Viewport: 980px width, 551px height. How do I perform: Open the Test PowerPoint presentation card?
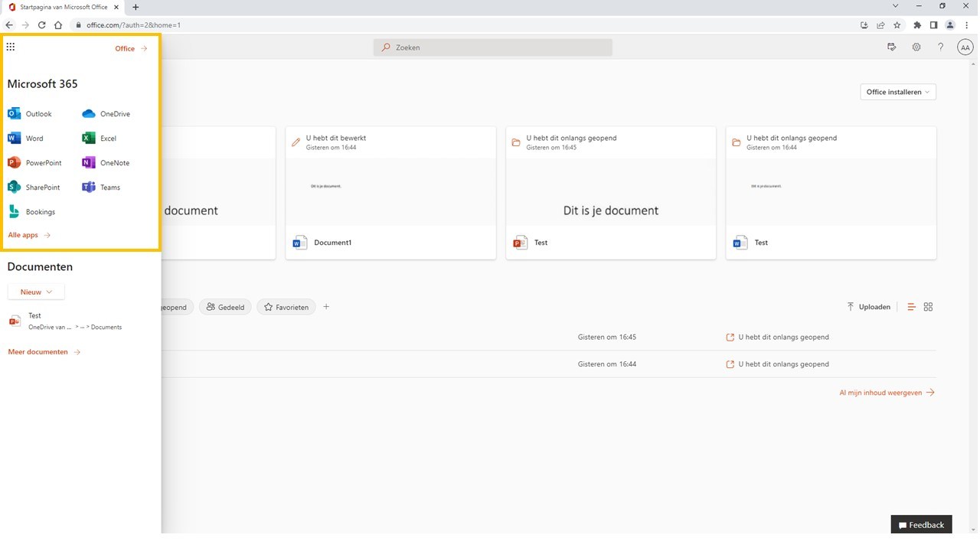(611, 193)
